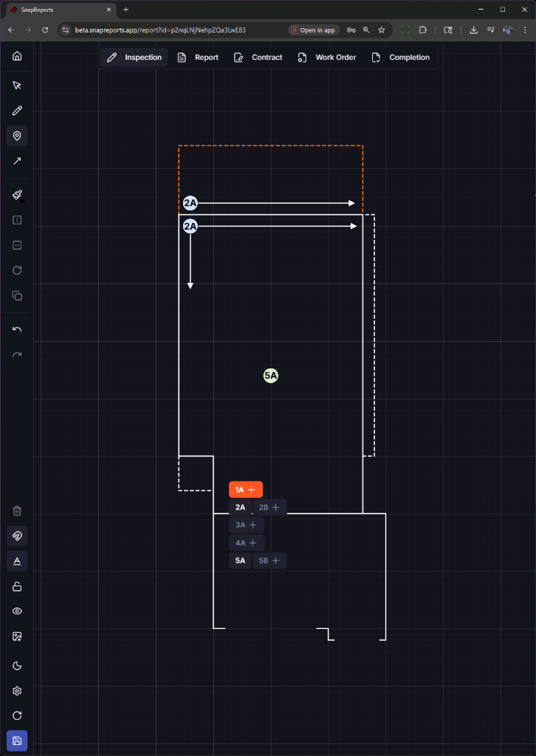
Task: Redo the last action
Action: [x=17, y=355]
